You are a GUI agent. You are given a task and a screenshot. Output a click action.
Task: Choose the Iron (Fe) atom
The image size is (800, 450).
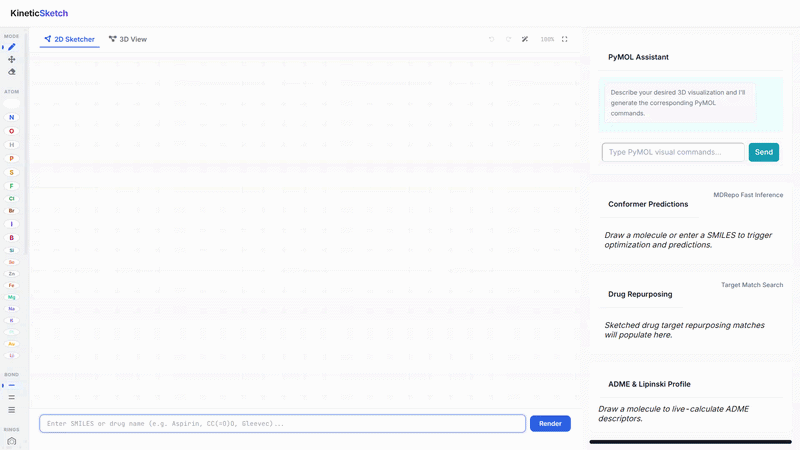pyautogui.click(x=12, y=286)
